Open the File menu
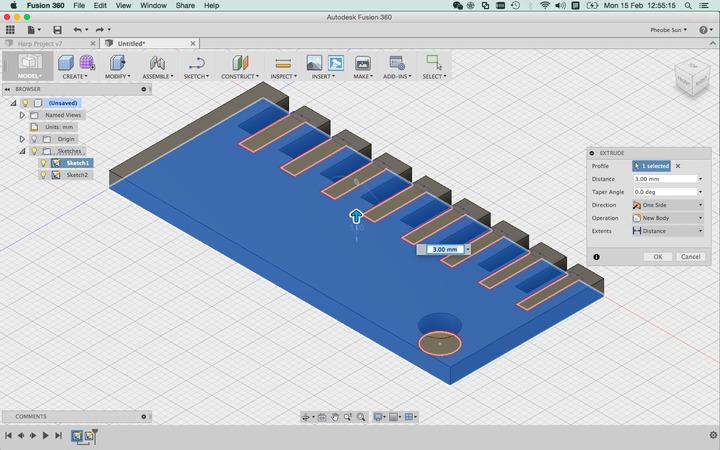This screenshot has height=450, width=720. point(79,6)
